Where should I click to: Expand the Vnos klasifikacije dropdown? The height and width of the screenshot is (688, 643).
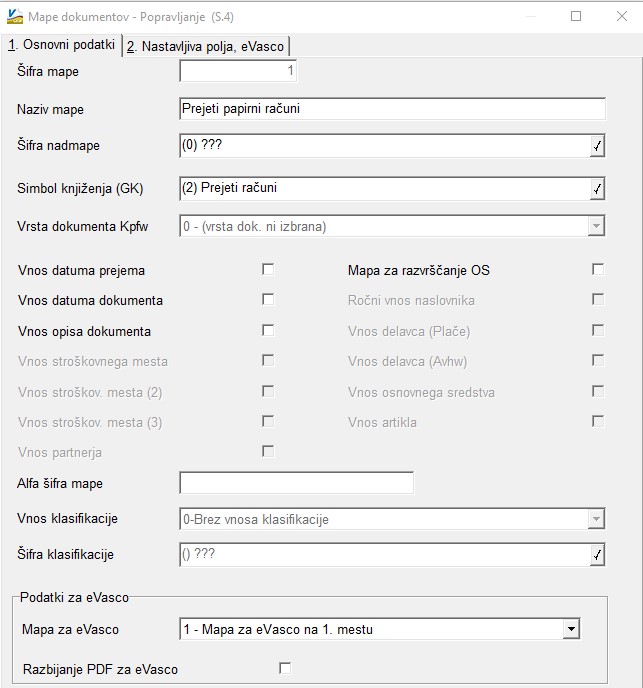tap(596, 520)
